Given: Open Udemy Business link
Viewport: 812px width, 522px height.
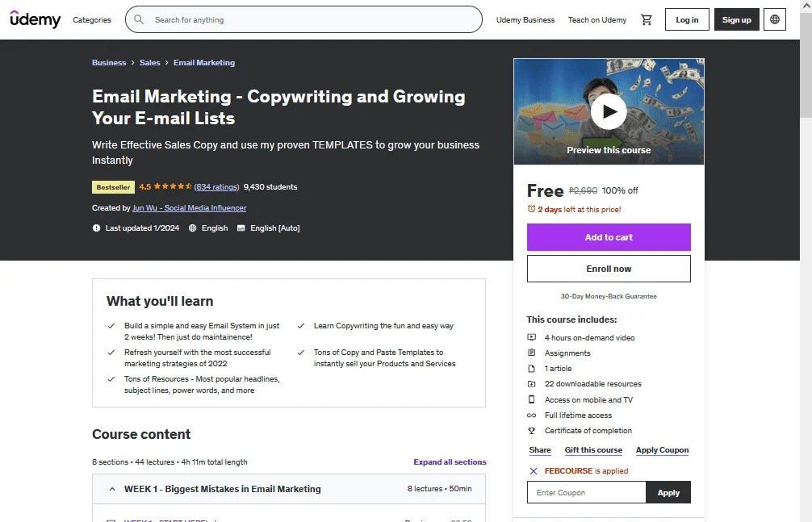Looking at the screenshot, I should coord(525,19).
